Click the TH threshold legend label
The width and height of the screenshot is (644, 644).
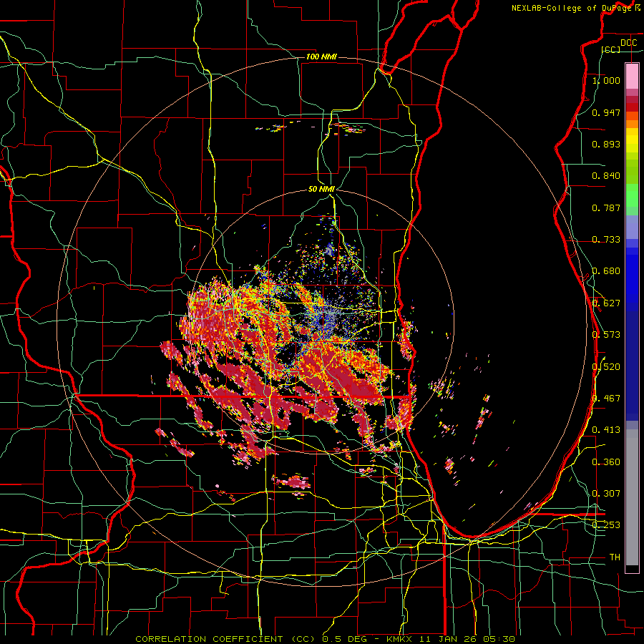pos(615,557)
